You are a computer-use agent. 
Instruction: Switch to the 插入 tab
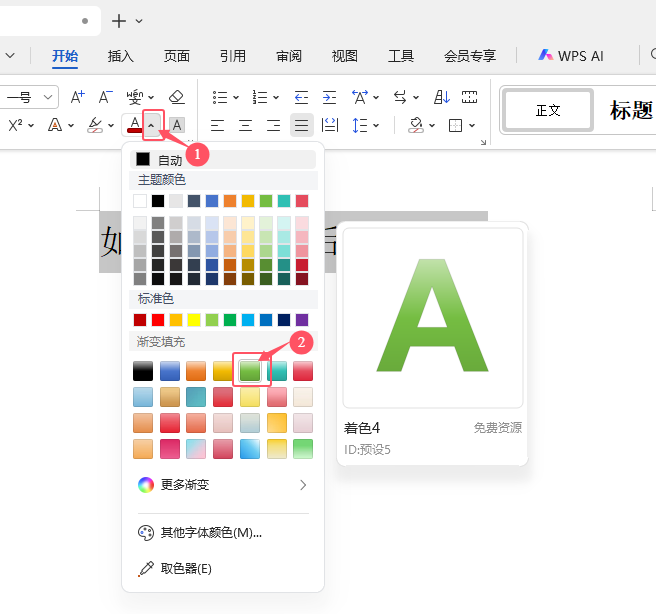[120, 56]
